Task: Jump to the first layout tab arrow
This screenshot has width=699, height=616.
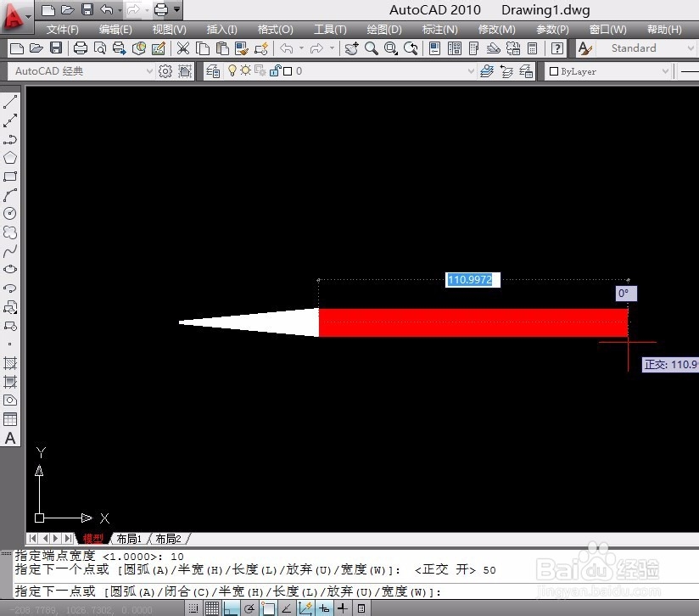Action: click(32, 539)
